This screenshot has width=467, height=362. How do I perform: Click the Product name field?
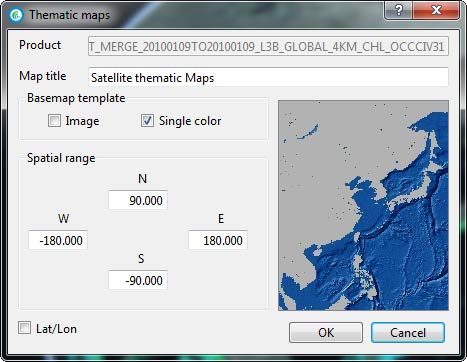pos(268,46)
